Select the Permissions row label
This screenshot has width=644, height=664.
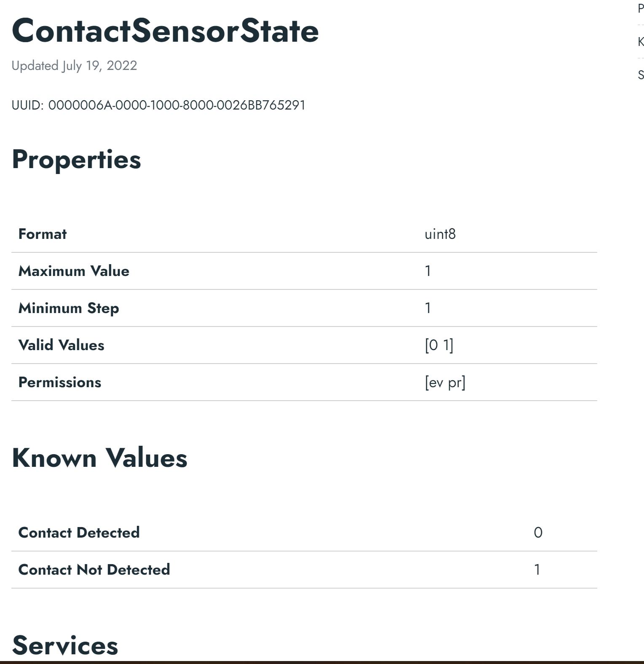point(60,382)
